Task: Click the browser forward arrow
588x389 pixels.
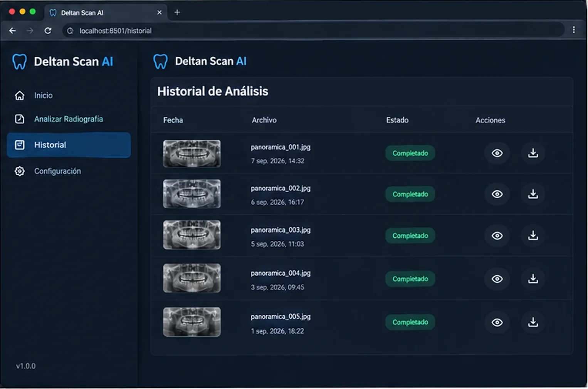Action: 30,31
